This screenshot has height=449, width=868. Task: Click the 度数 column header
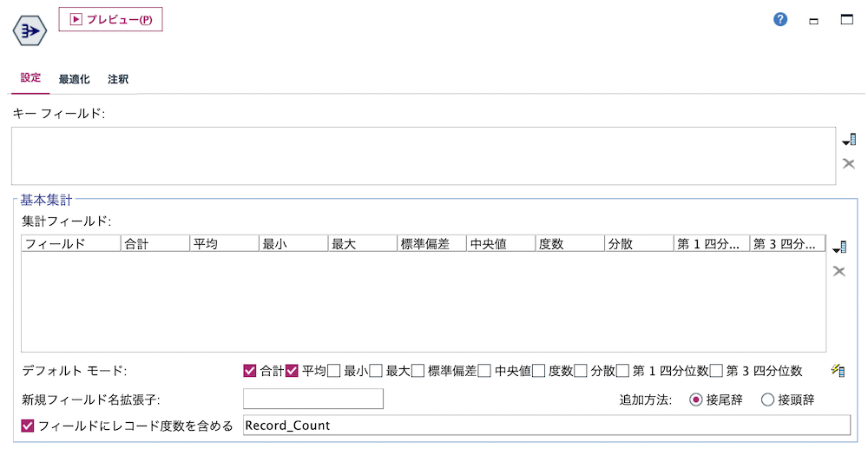(570, 243)
